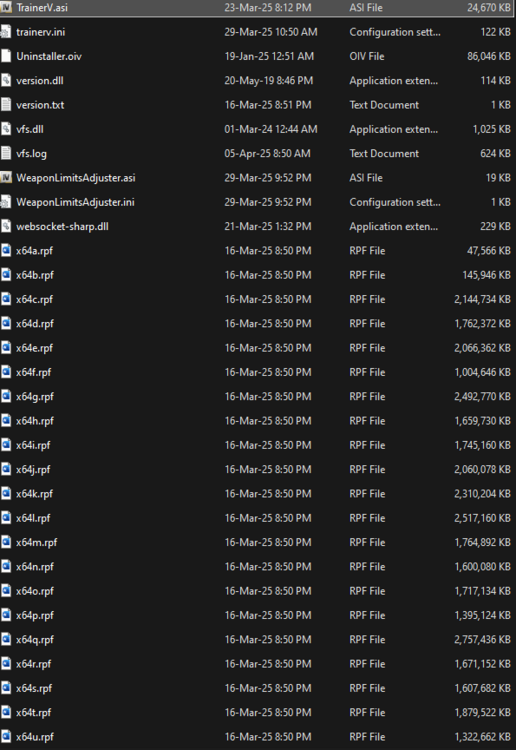Click the 2,757,436 KB size cell
Screen dimensions: 516x750
(x=482, y=640)
